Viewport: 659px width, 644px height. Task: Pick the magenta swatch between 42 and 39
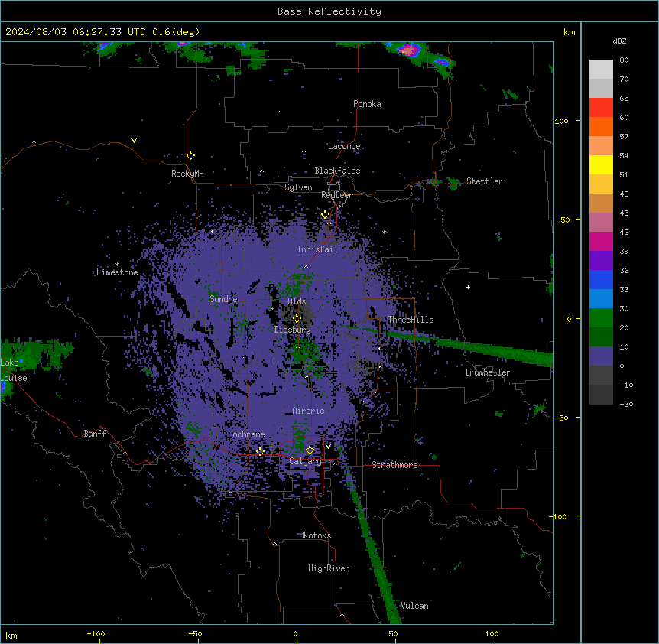(601, 241)
